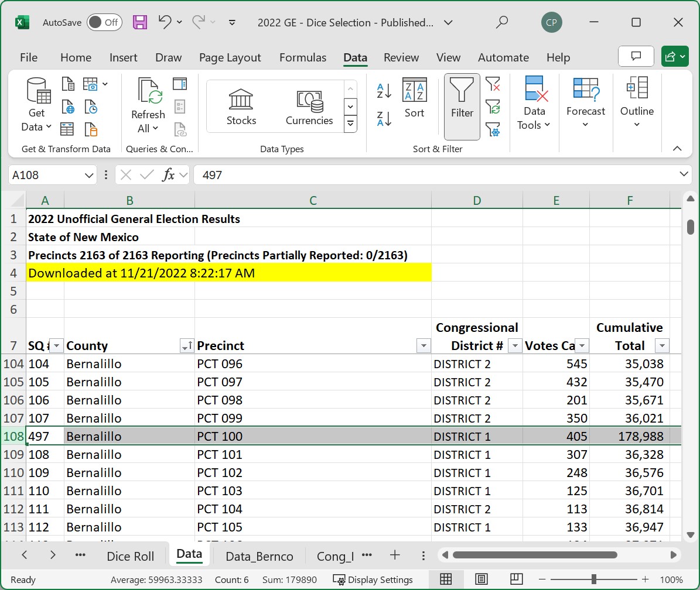
Task: Click the green Share button
Action: coord(675,56)
